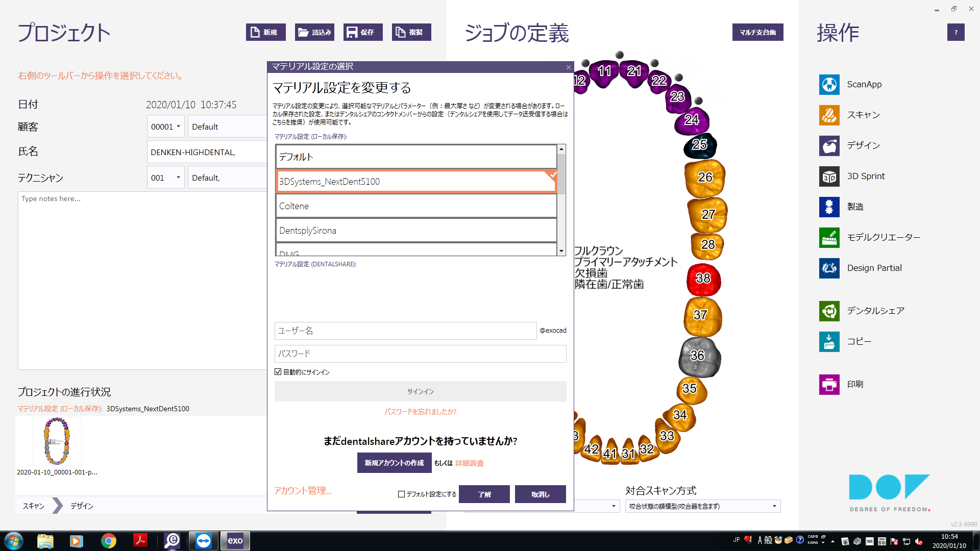Click the 了解 OK button
The width and height of the screenshot is (980, 551).
484,494
